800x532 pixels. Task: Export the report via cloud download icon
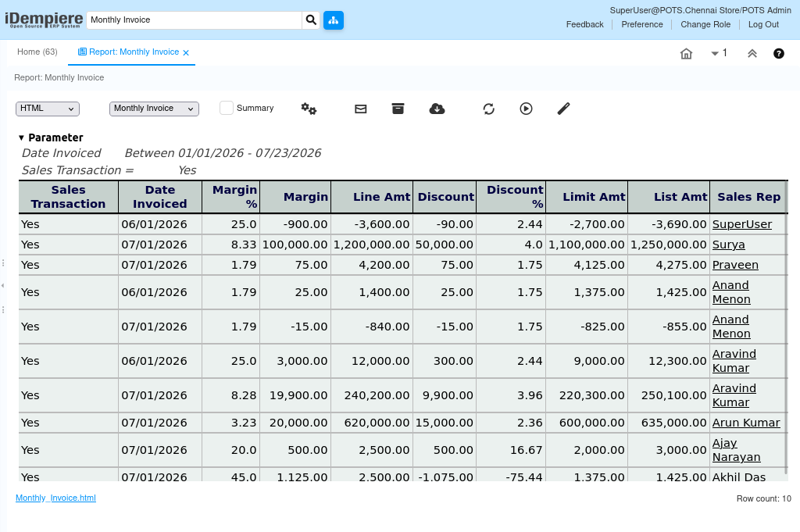[437, 109]
